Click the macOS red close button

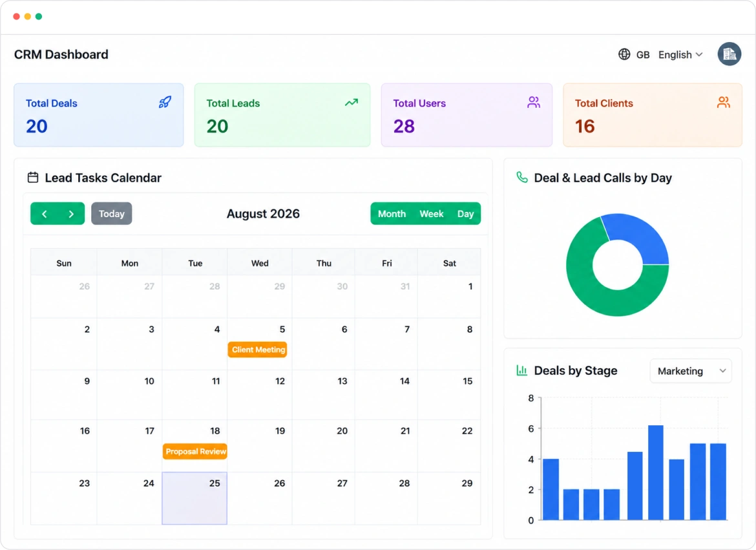pyautogui.click(x=16, y=16)
